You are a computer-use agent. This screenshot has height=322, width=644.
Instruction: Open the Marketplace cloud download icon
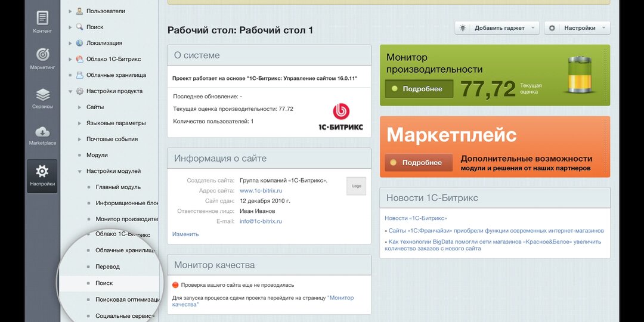pyautogui.click(x=42, y=132)
